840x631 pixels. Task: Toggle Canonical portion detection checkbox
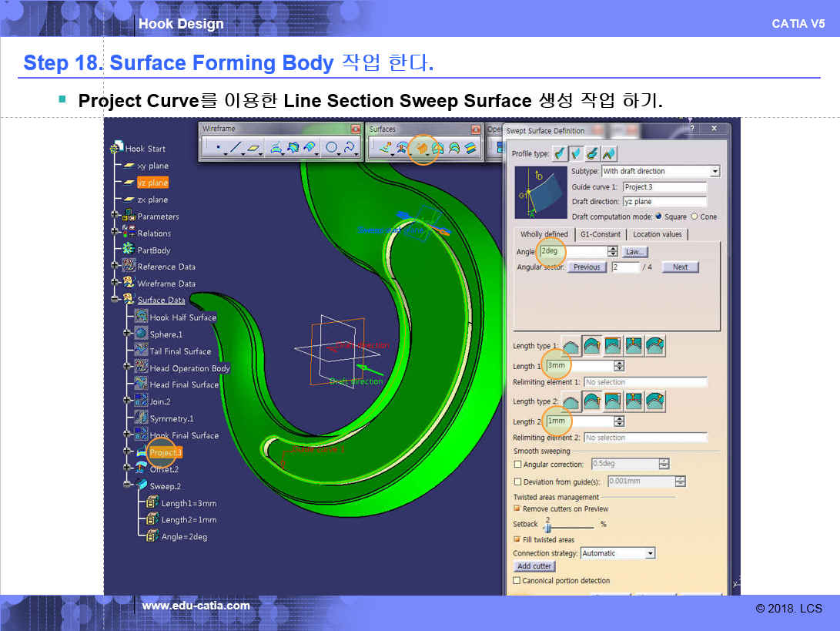[x=517, y=581]
